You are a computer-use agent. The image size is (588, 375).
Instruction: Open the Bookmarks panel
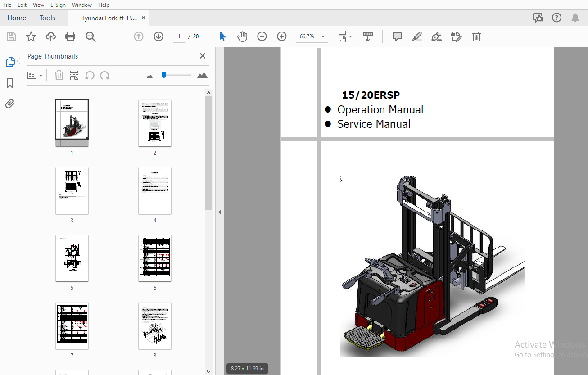pyautogui.click(x=10, y=83)
